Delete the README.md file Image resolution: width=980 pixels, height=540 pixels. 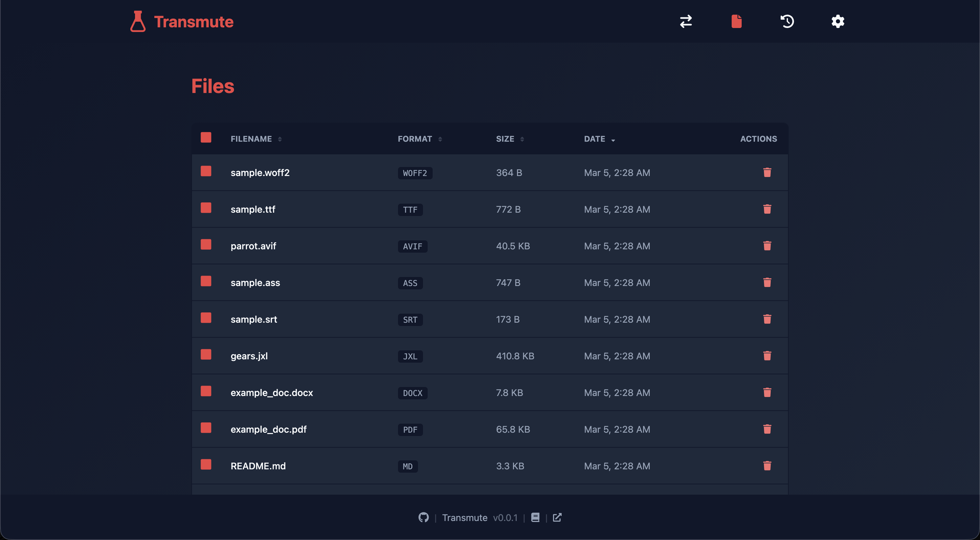(767, 466)
